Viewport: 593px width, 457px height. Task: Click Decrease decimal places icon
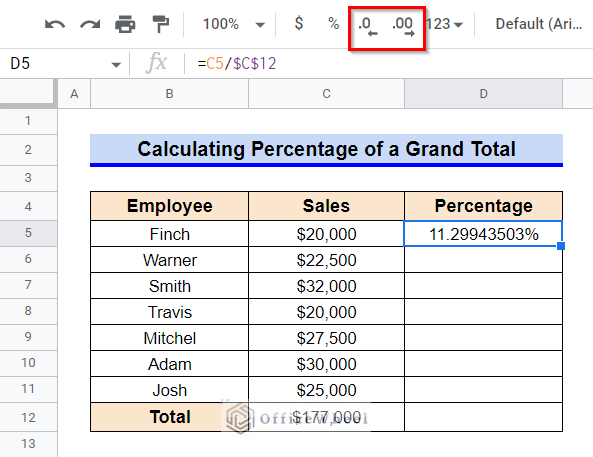368,26
